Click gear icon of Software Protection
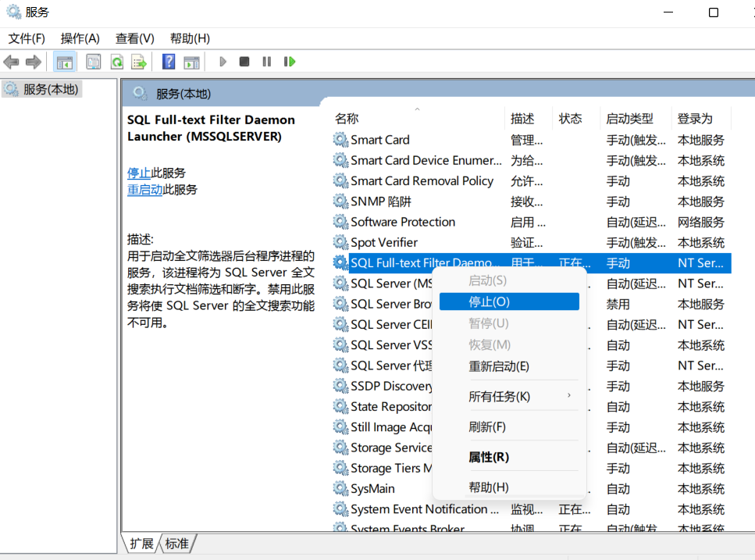The height and width of the screenshot is (560, 755). click(340, 222)
